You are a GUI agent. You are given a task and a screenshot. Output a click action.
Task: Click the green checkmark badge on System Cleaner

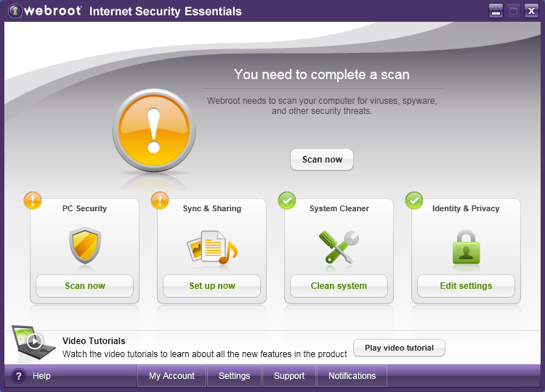click(286, 200)
